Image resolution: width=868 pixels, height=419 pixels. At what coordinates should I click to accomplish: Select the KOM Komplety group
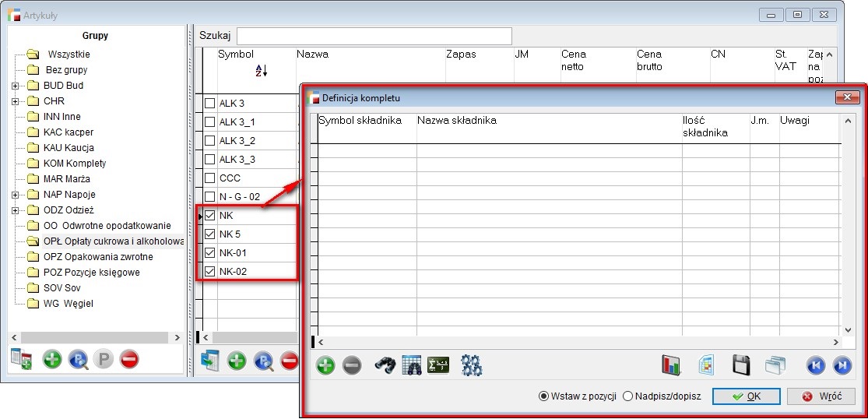pyautogui.click(x=74, y=164)
